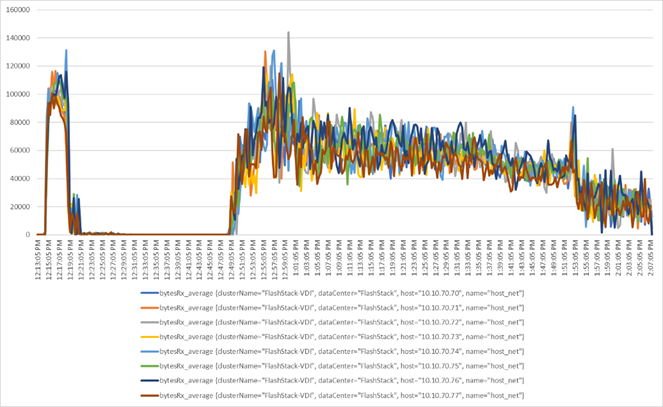Select the legend entry for host 10.10.70.74
The height and width of the screenshot is (407, 663).
tap(332, 351)
